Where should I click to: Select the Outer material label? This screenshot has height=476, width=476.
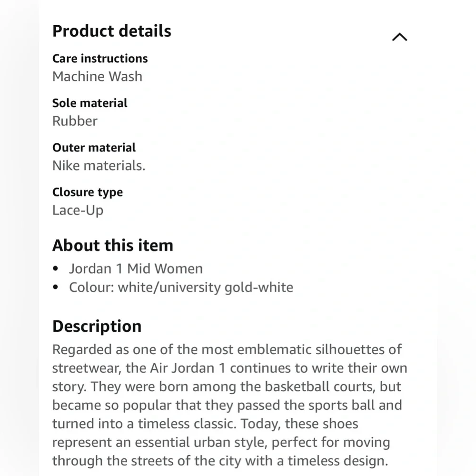pyautogui.click(x=94, y=148)
